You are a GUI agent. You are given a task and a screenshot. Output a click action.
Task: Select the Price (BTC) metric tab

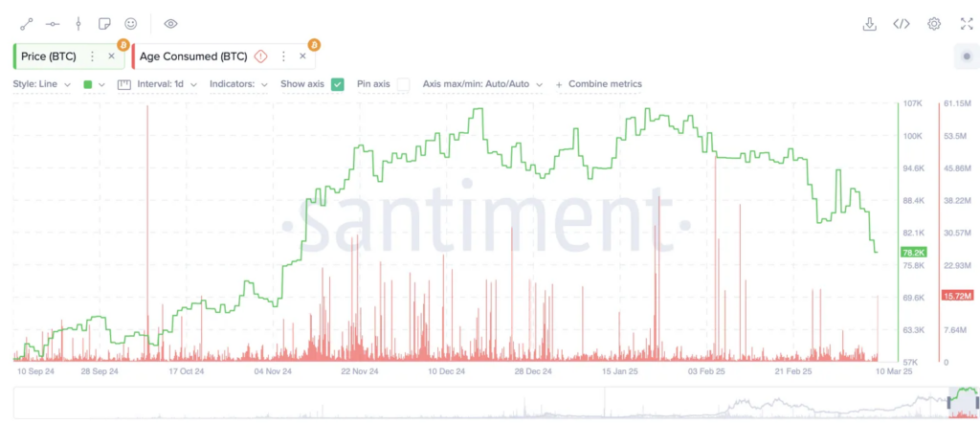(x=48, y=56)
